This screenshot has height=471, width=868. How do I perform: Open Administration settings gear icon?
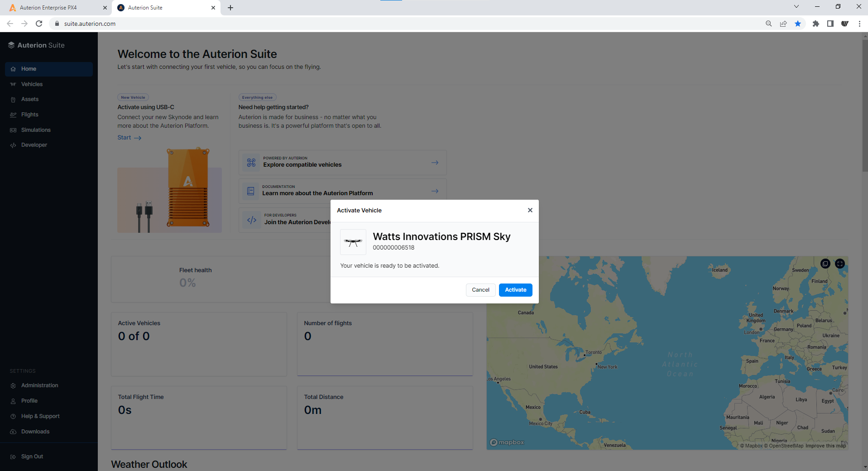tap(13, 386)
